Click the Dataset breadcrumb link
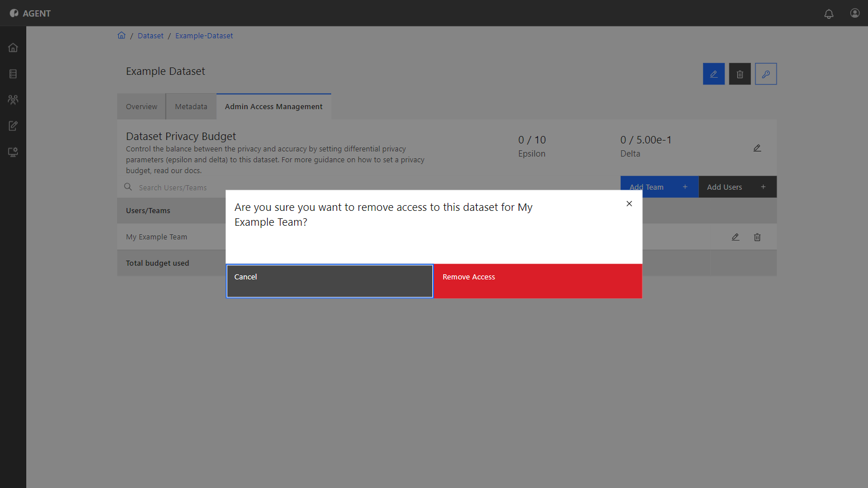This screenshot has height=488, width=868. coord(150,35)
